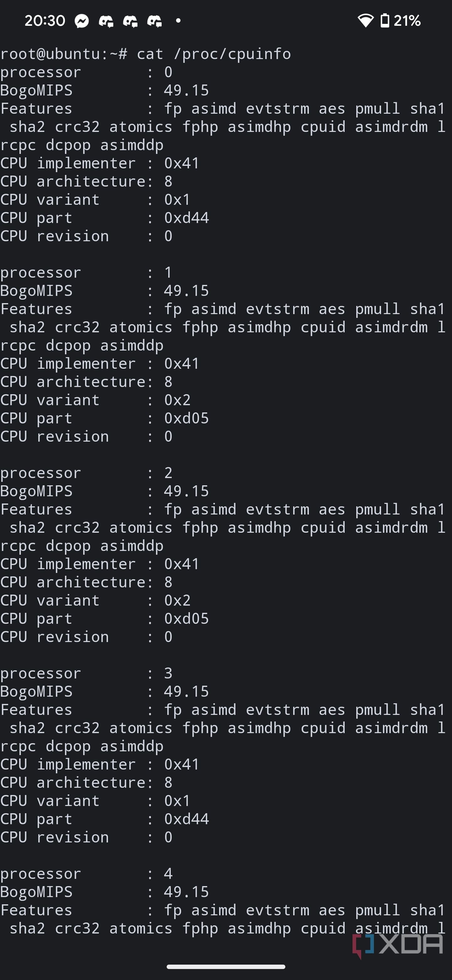Tap the middle Discord notification icon

[x=130, y=21]
